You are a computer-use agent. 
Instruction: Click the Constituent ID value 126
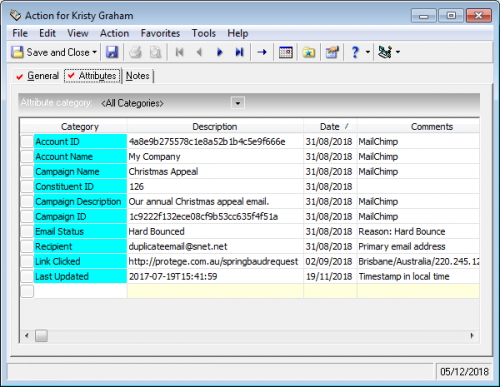pos(215,186)
